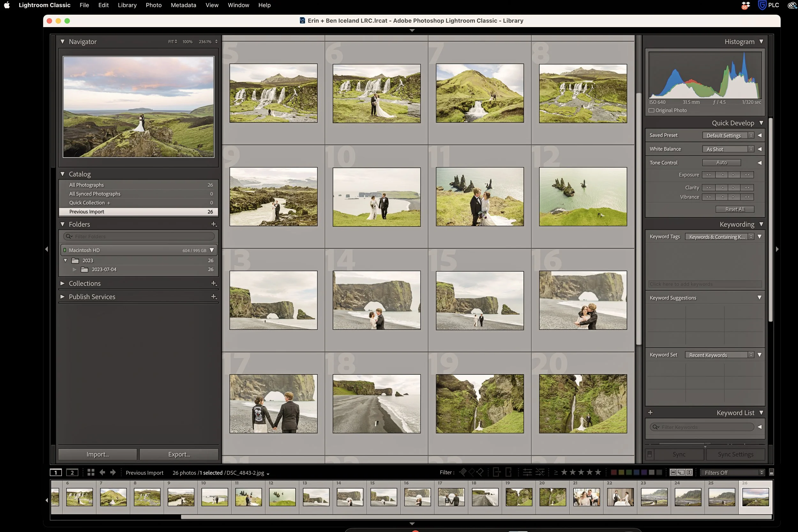Open the Metadata menu

183,5
